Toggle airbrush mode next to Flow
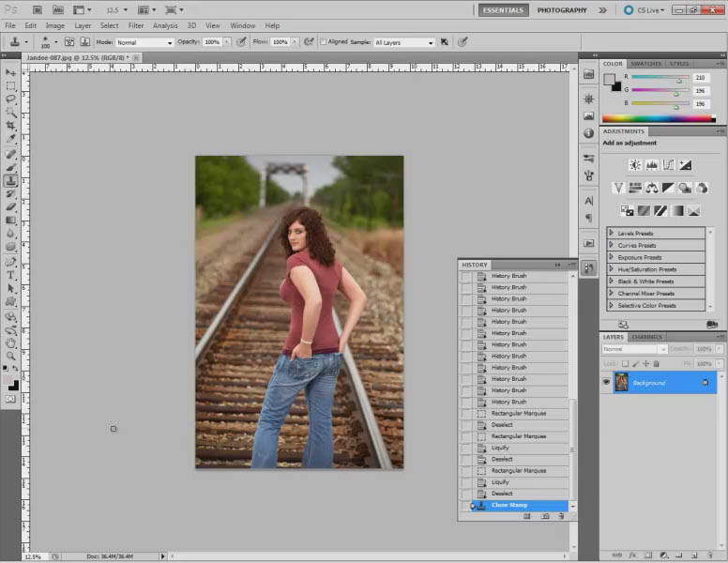This screenshot has height=563, width=728. (x=309, y=42)
